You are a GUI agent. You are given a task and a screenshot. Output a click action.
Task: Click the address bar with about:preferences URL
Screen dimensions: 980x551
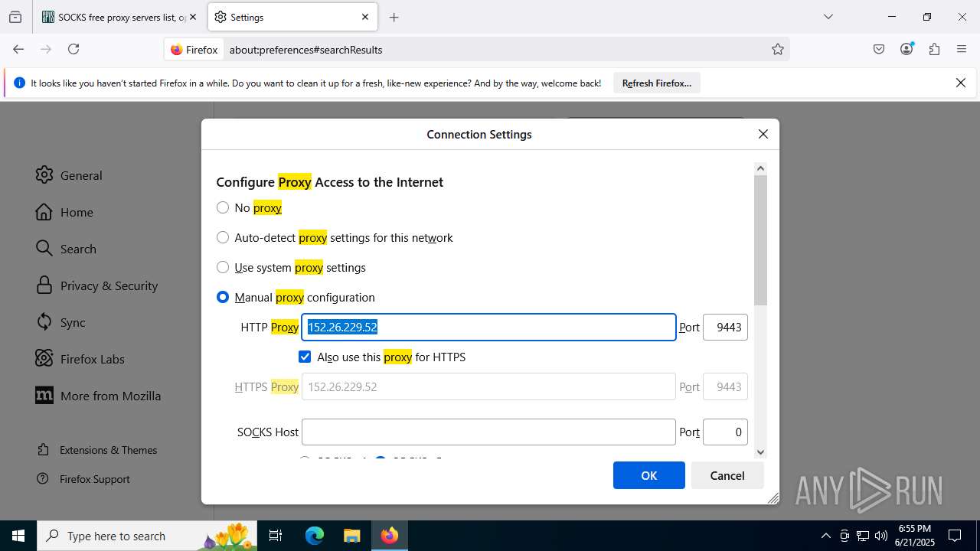click(498, 49)
